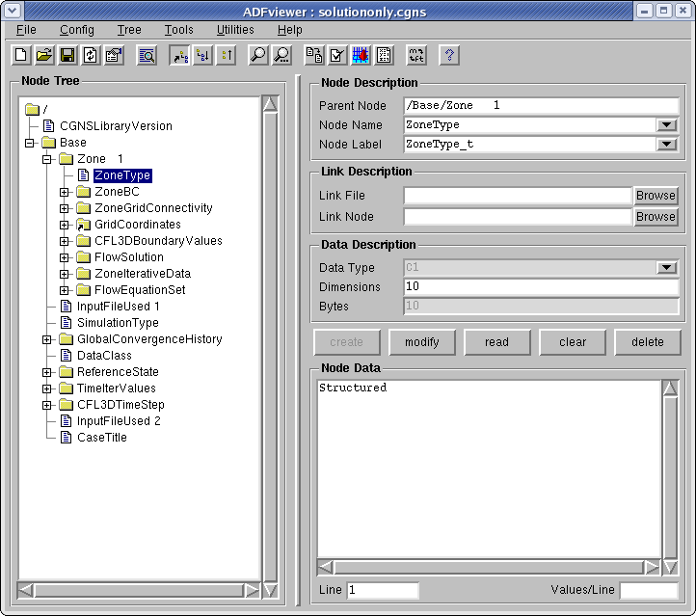Image resolution: width=696 pixels, height=616 pixels.
Task: Click the Values/Line input field
Action: [x=649, y=590]
